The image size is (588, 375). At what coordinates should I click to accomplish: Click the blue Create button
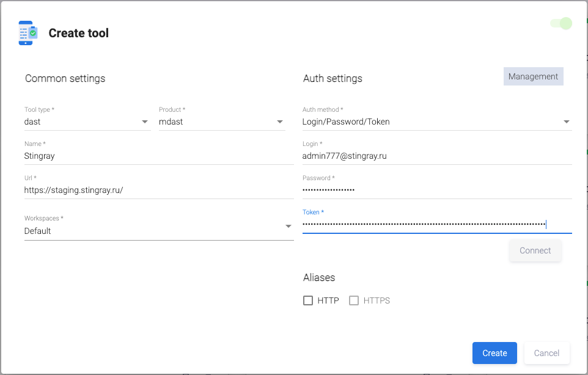494,353
